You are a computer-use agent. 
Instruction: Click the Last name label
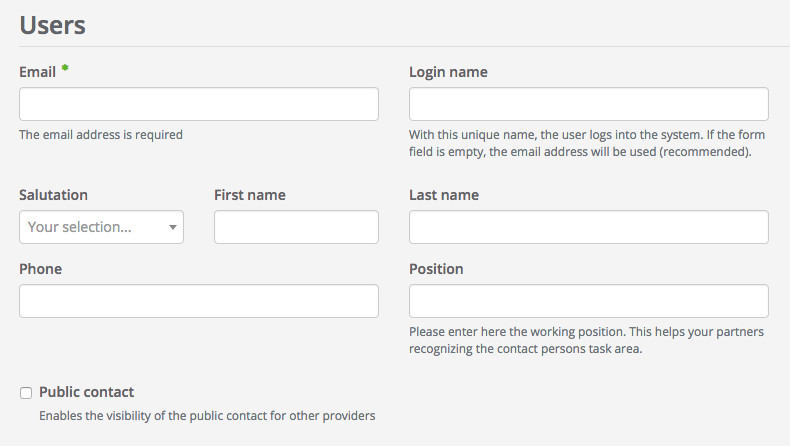(x=444, y=195)
